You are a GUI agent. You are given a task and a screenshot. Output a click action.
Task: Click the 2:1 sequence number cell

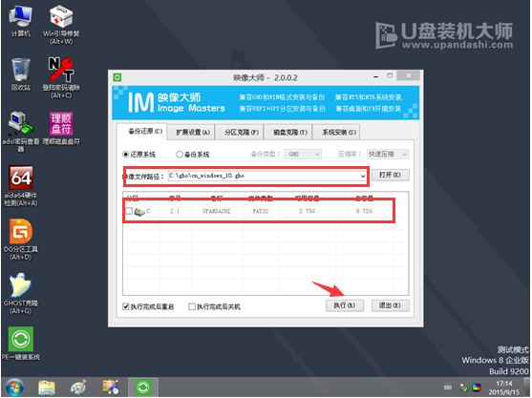pos(175,211)
